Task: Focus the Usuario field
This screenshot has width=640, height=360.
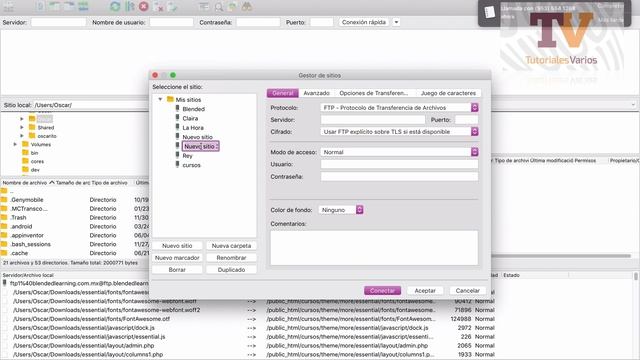Action: (399, 164)
